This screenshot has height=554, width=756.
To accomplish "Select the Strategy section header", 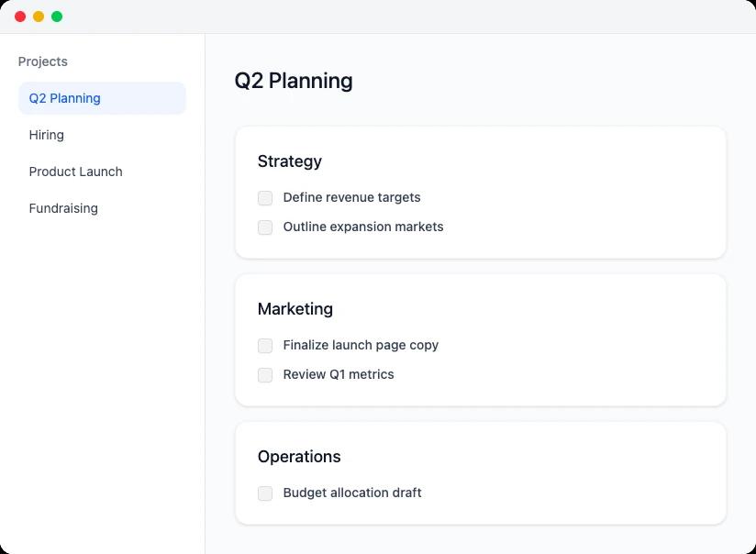I will pos(289,161).
